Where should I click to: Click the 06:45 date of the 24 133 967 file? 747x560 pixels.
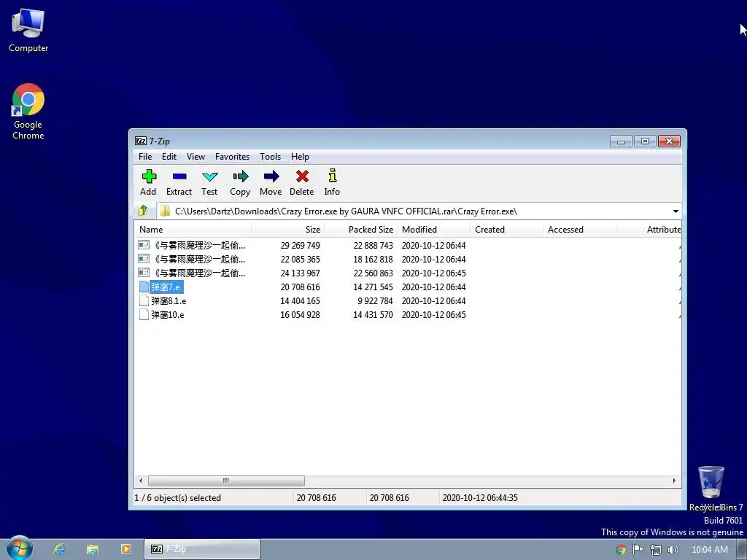[433, 273]
